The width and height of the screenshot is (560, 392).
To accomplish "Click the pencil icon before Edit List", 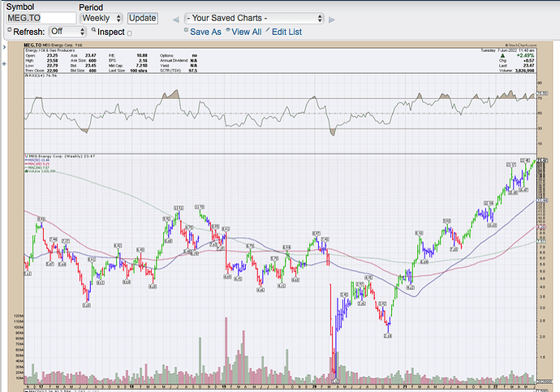I will pos(268,30).
